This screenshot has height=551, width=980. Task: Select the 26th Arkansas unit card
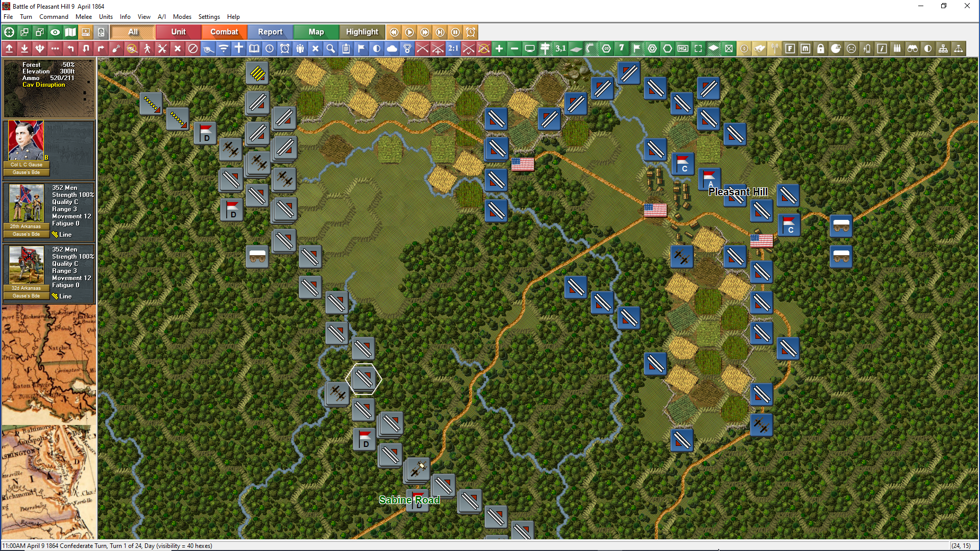[48, 211]
